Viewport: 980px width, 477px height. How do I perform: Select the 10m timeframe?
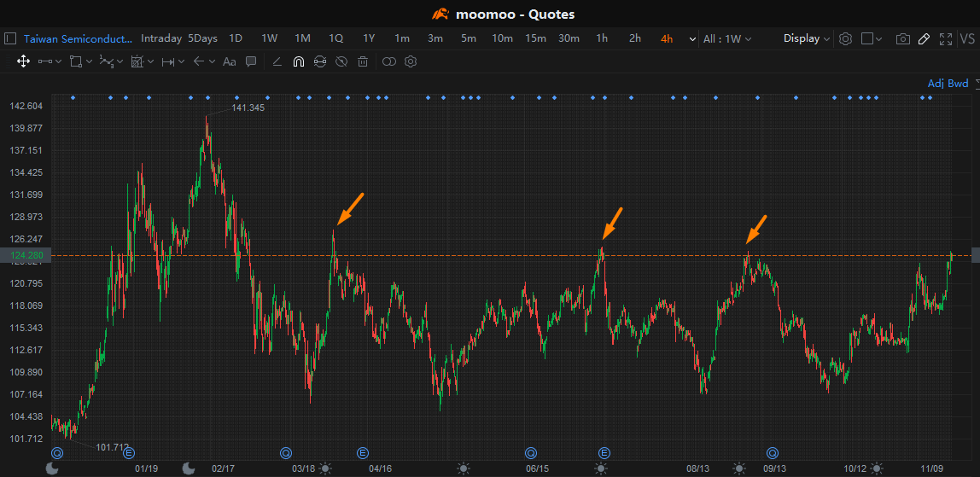(502, 38)
